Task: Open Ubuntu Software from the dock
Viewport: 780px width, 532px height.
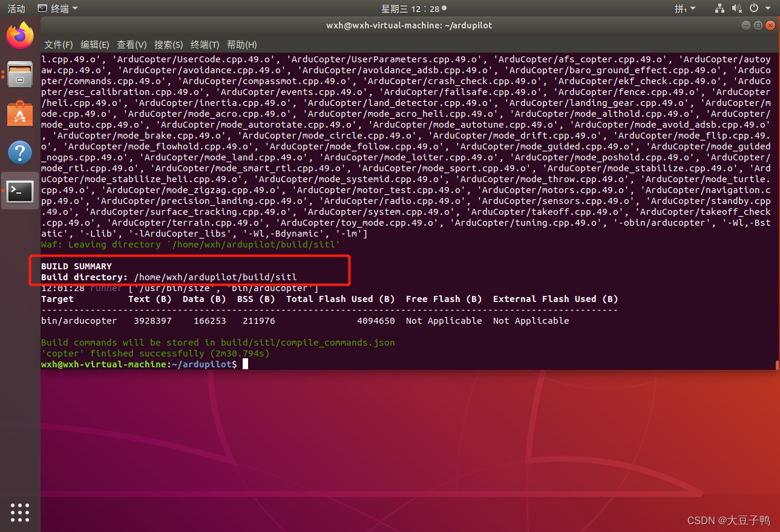Action: pyautogui.click(x=19, y=113)
